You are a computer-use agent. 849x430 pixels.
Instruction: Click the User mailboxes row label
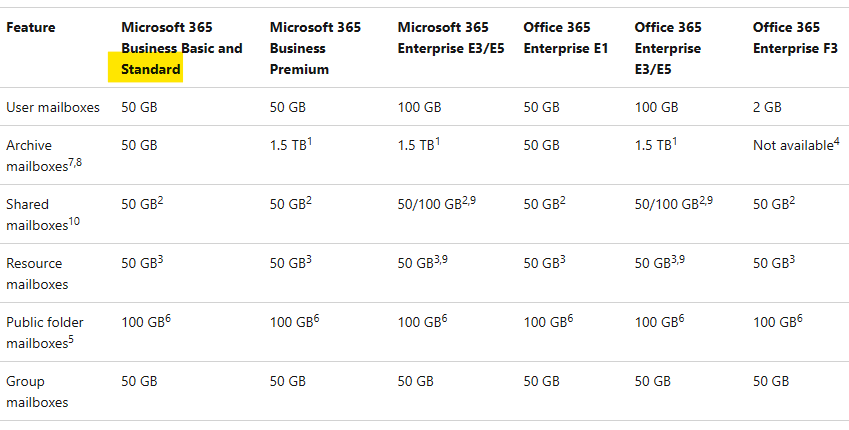53,107
